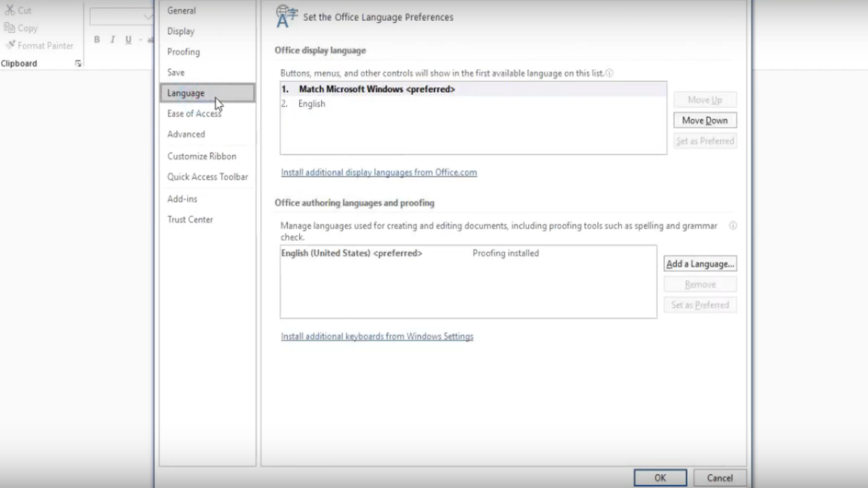Viewport: 868px width, 488px height.
Task: Click Proofing installed status text
Action: coord(506,253)
